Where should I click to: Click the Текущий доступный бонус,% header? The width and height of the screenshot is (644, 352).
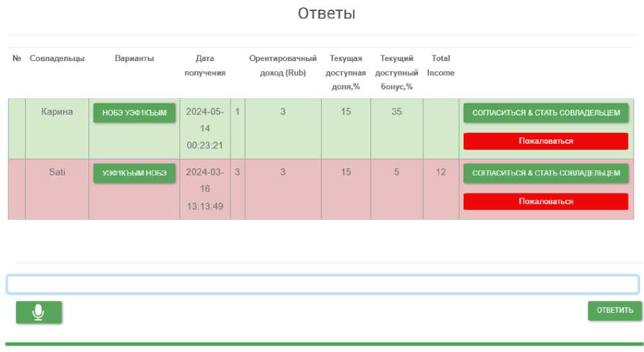click(396, 73)
